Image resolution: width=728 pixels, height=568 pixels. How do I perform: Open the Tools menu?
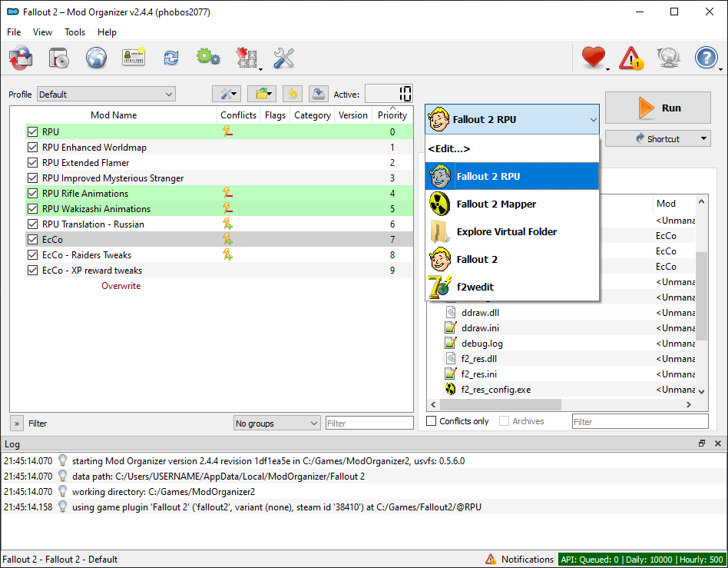[74, 32]
